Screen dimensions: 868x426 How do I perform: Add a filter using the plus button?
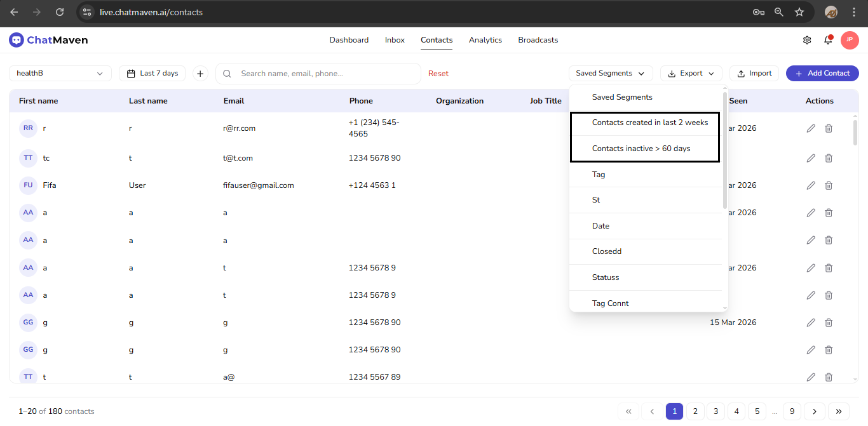200,73
